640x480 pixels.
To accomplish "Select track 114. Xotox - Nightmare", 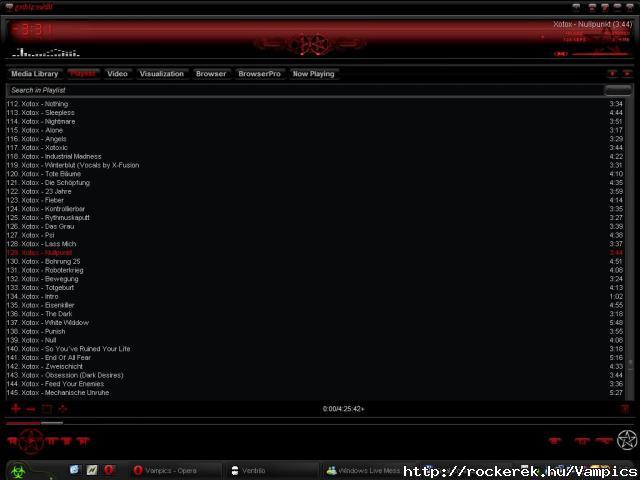I will click(x=314, y=122).
